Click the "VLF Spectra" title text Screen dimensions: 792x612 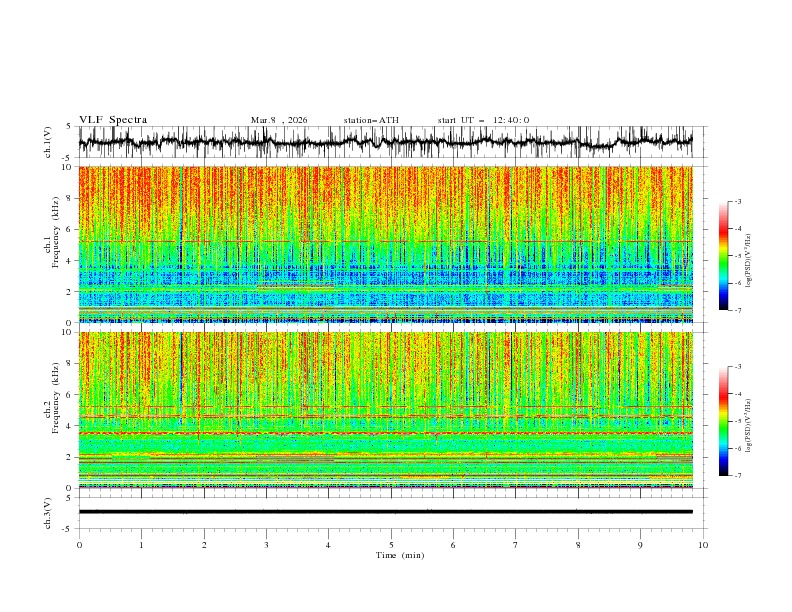[113, 120]
